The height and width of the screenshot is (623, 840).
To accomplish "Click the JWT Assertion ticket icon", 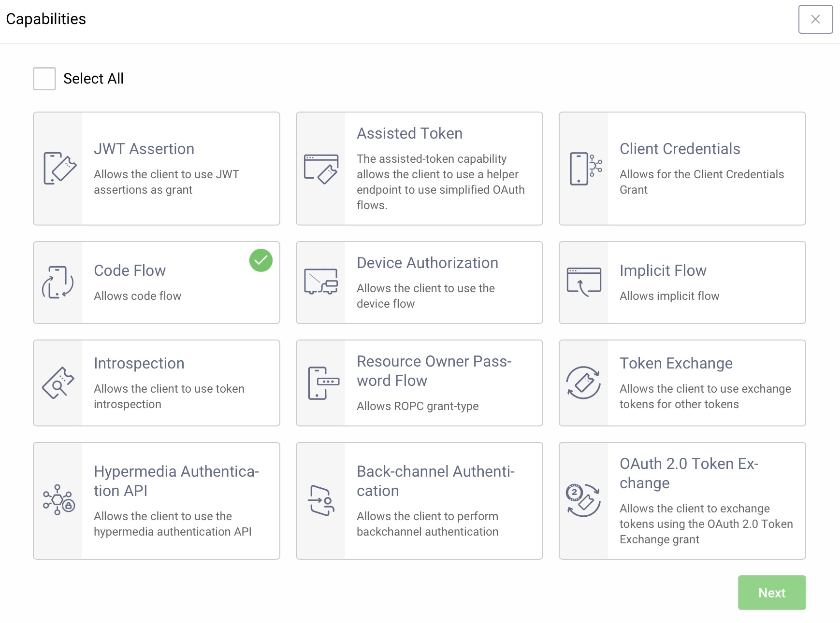I will pos(59,169).
